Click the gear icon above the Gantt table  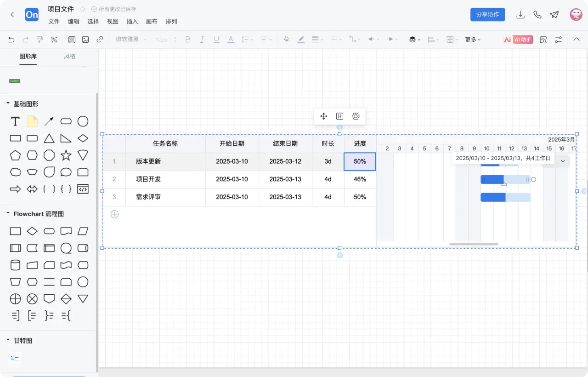click(x=356, y=116)
